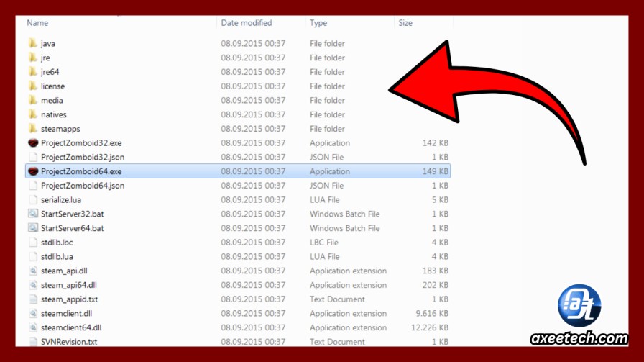The width and height of the screenshot is (644, 362).
Task: Click the media folder icon
Action: click(33, 100)
